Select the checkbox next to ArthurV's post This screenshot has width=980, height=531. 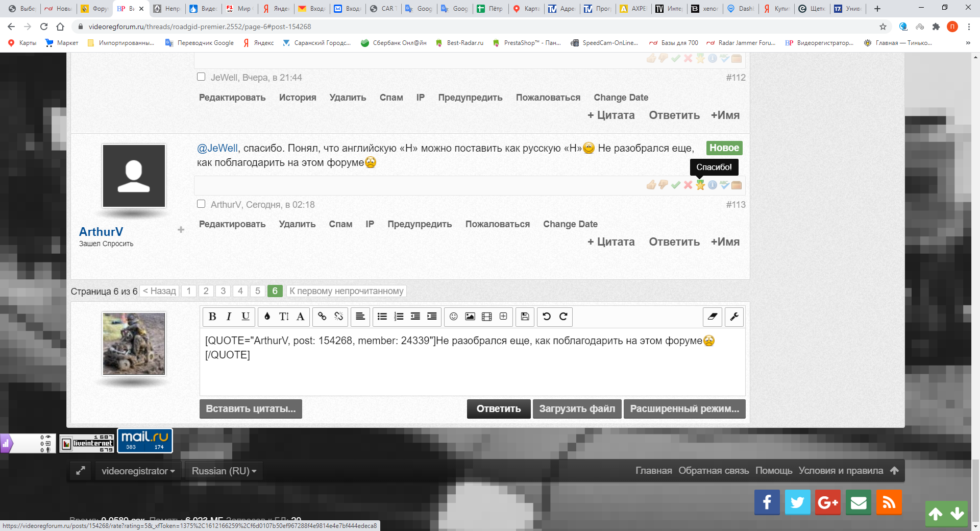(x=201, y=204)
